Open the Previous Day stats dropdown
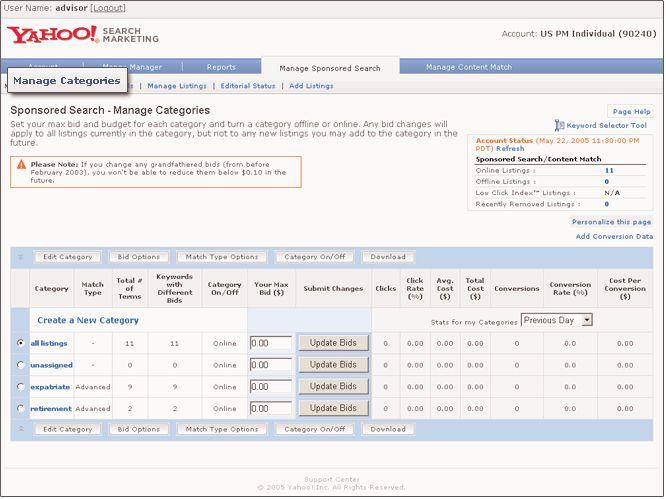The height and width of the screenshot is (499, 666). click(557, 320)
